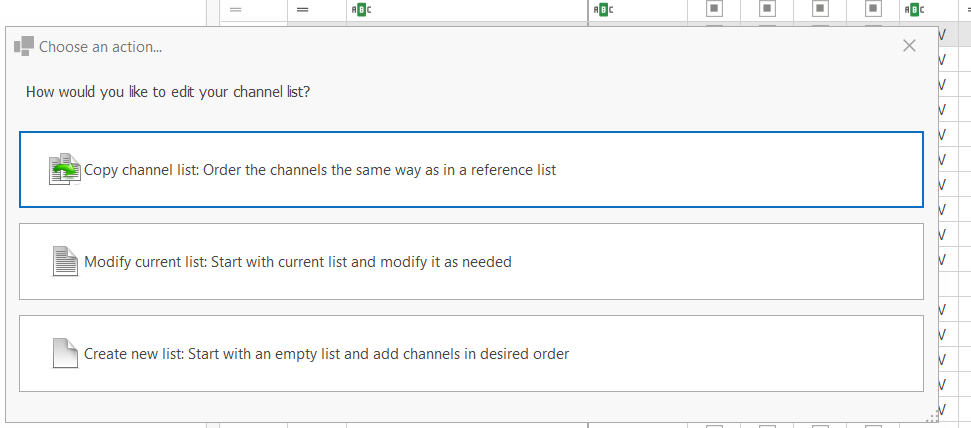
Task: Click the dark equals filter icon in the grid
Action: (x=302, y=9)
